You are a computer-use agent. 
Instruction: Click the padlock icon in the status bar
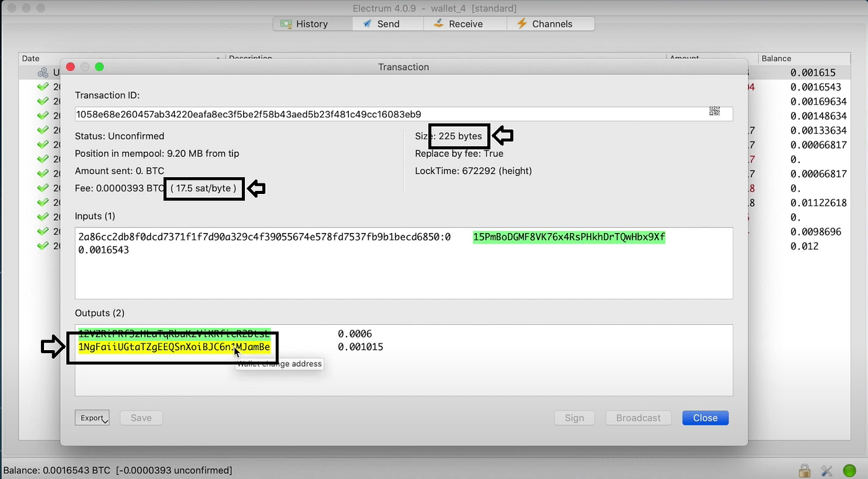coord(804,470)
